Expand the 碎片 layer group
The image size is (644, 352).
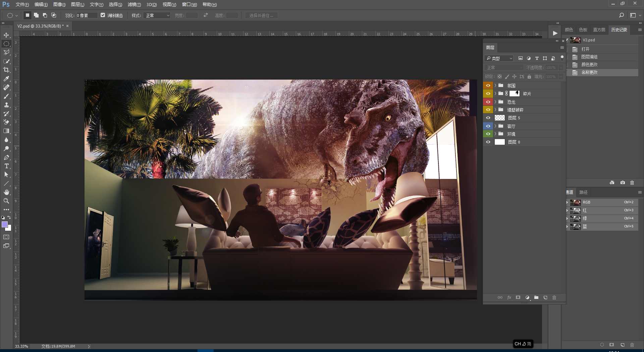[x=495, y=94]
